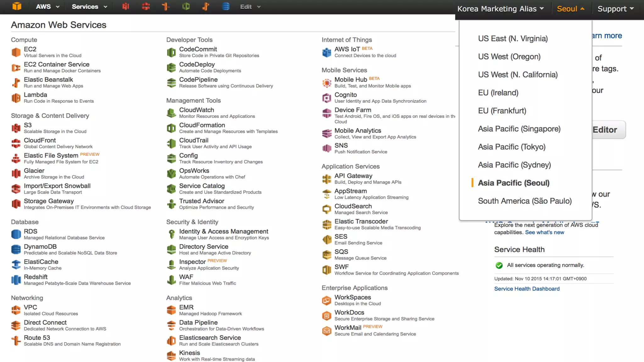Open the S3 service icon

pos(16,128)
